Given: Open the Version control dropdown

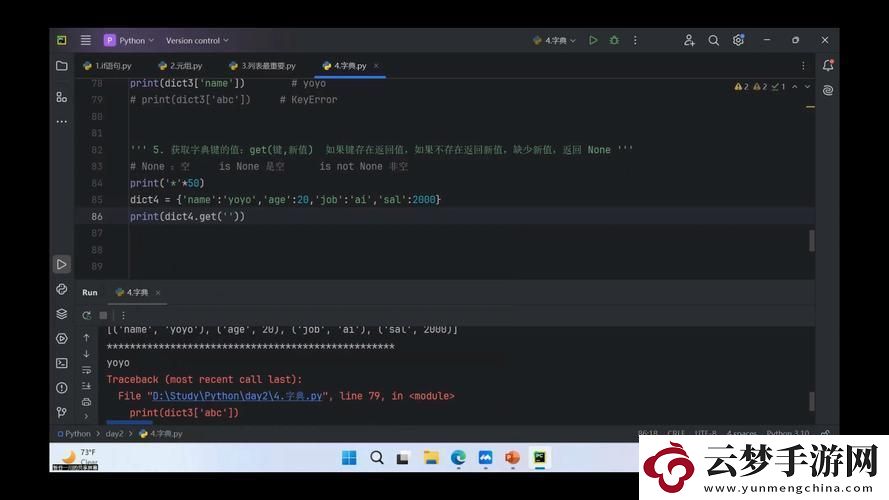Looking at the screenshot, I should pos(197,40).
